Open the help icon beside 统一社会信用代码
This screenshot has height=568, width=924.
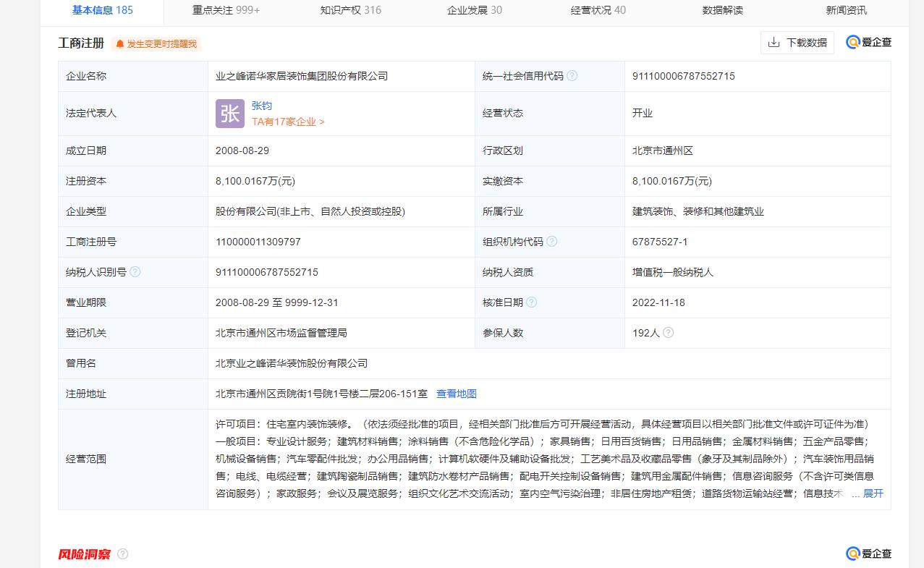572,75
